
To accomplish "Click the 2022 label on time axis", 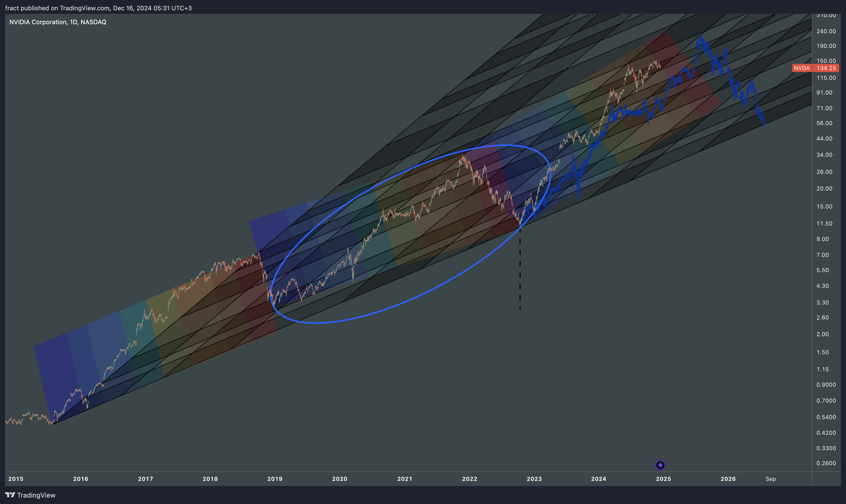I will click(470, 479).
